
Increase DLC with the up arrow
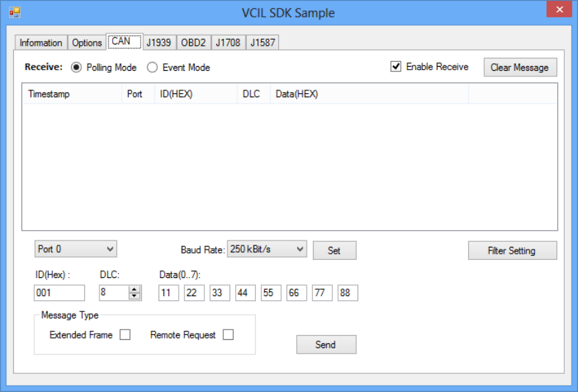click(x=134, y=289)
